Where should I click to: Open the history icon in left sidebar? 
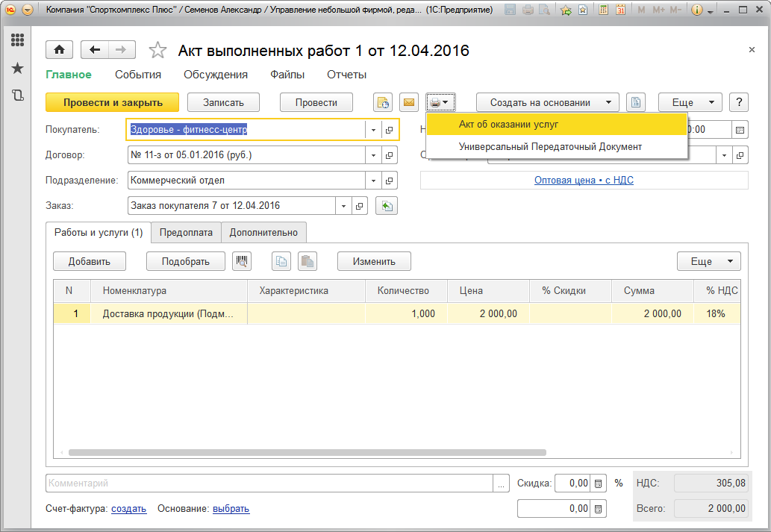17,96
